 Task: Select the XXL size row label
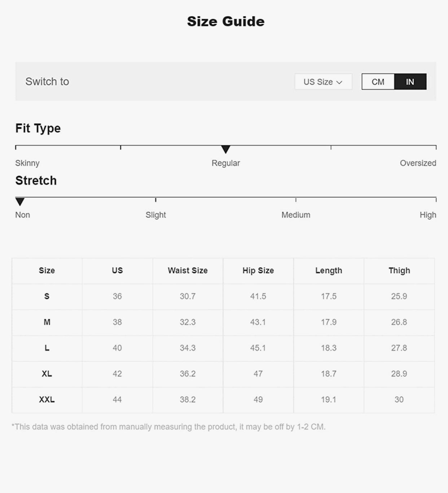click(47, 400)
